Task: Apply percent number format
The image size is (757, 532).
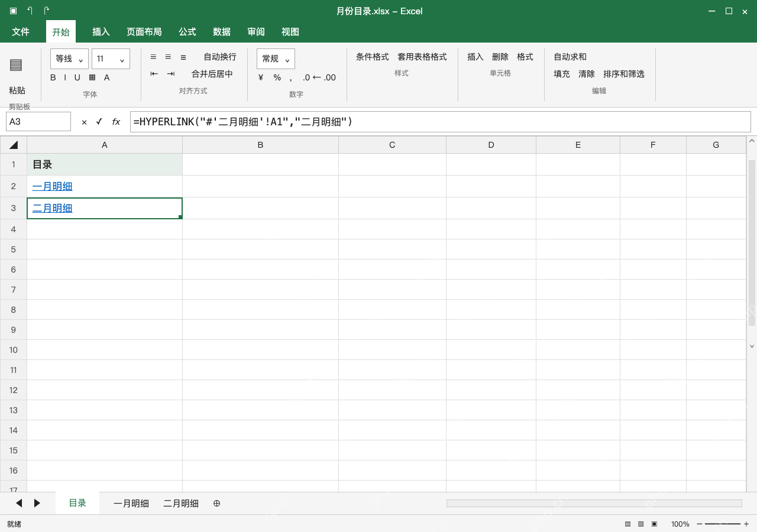Action: click(277, 77)
